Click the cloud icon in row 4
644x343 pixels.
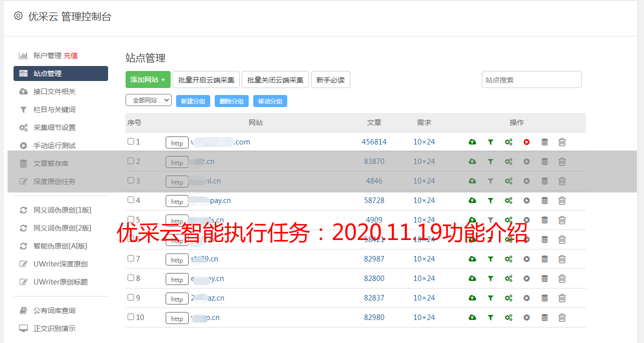[x=472, y=200]
